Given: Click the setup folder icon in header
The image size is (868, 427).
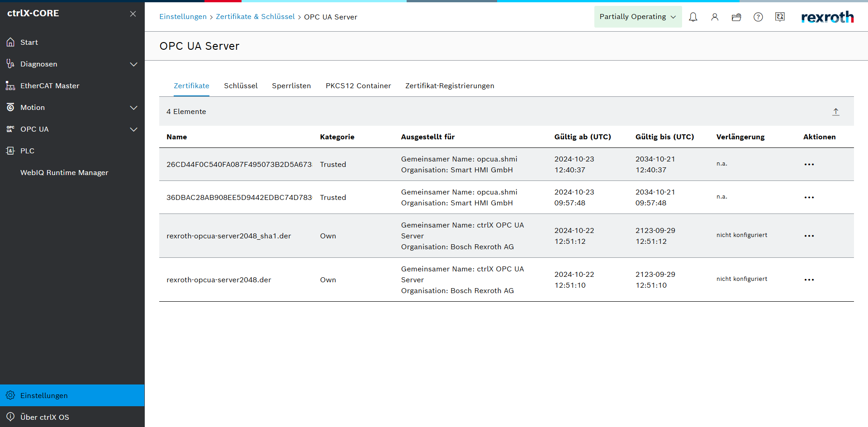Looking at the screenshot, I should point(736,17).
